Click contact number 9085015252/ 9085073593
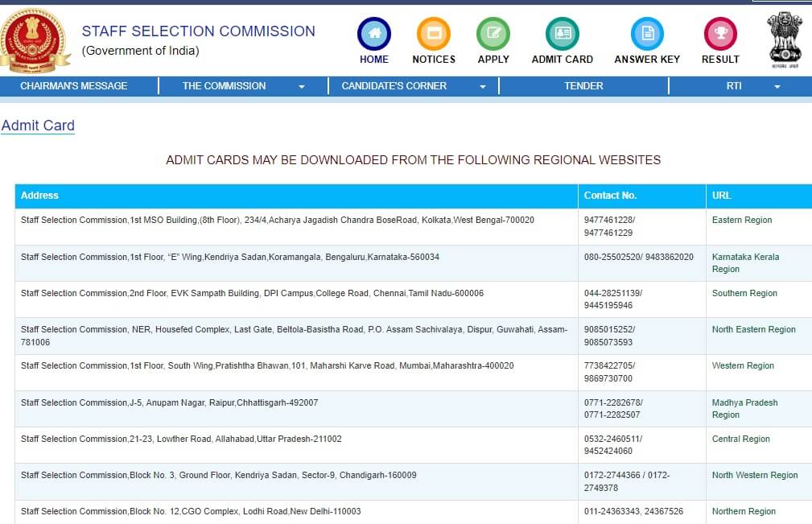 [609, 336]
